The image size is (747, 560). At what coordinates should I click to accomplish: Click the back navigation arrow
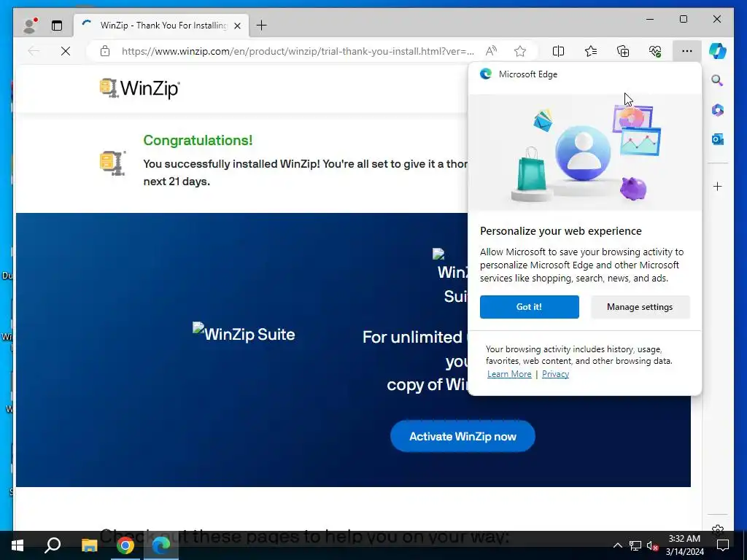tap(34, 51)
